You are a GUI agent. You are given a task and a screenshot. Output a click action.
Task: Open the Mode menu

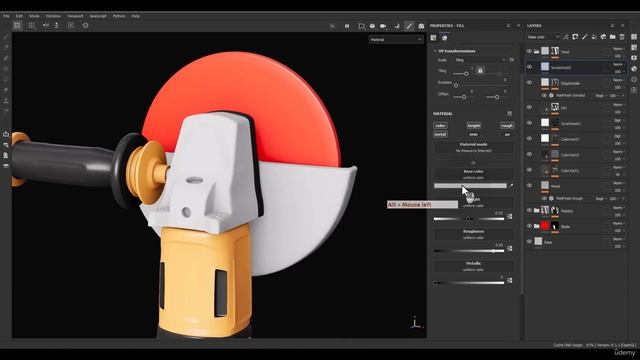[x=34, y=16]
